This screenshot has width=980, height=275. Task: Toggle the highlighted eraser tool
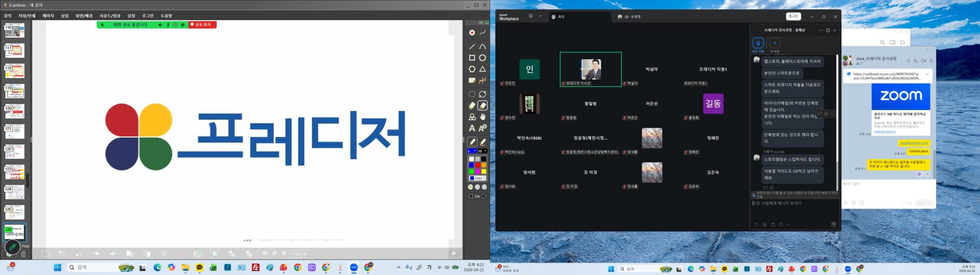(x=483, y=105)
